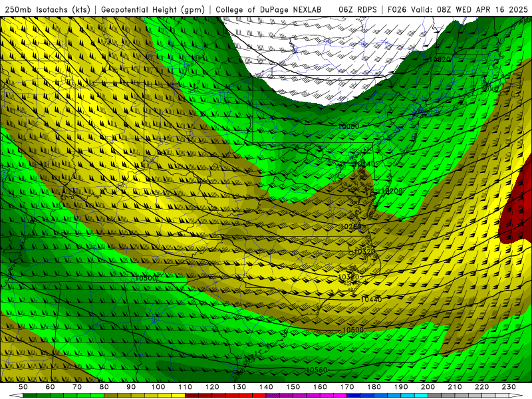
Task: Click the color scale value 90
Action: (131, 387)
